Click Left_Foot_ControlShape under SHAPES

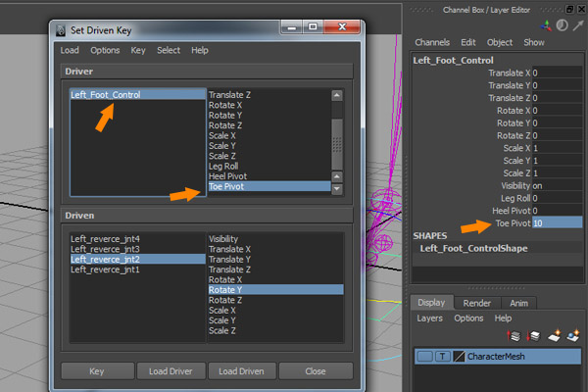tap(473, 248)
